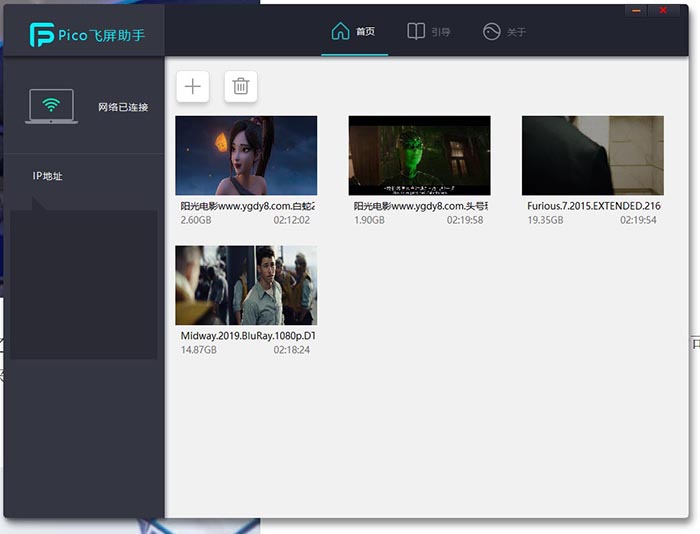Click the IP地址 label
Viewport: 700px width, 534px height.
(47, 176)
